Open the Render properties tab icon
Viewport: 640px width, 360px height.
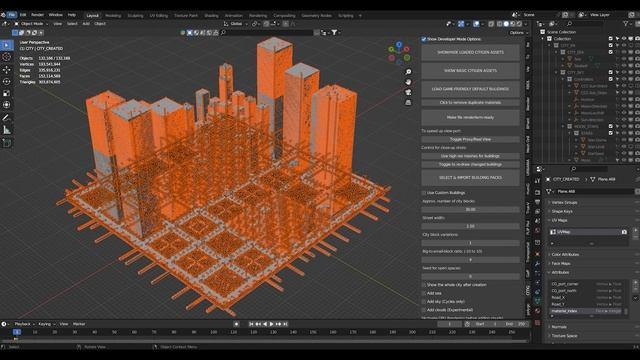(538, 192)
